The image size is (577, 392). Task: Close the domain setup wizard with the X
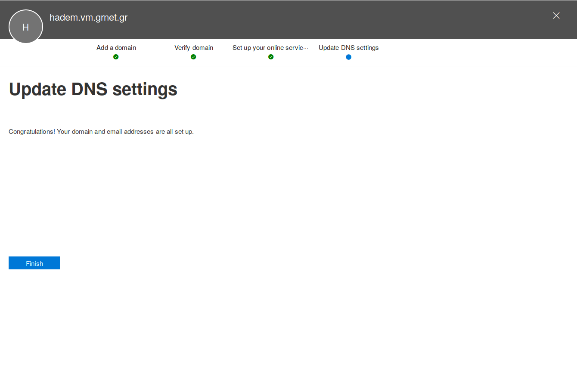[x=556, y=16]
